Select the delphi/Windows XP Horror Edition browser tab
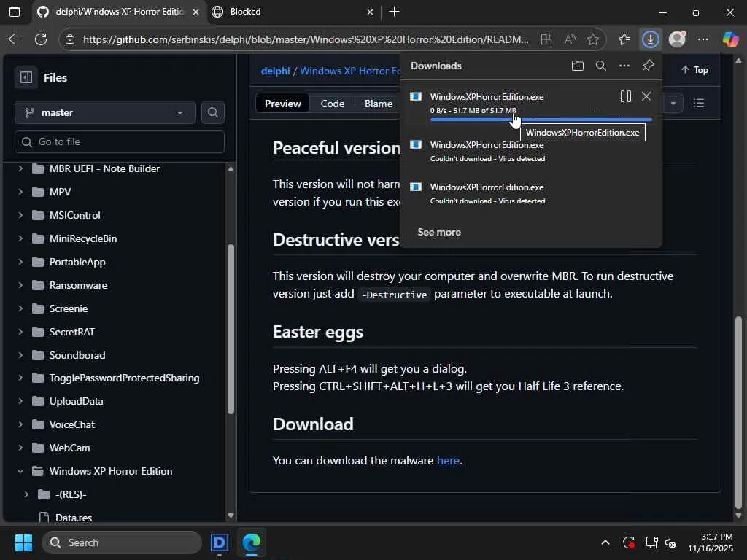 pyautogui.click(x=119, y=12)
